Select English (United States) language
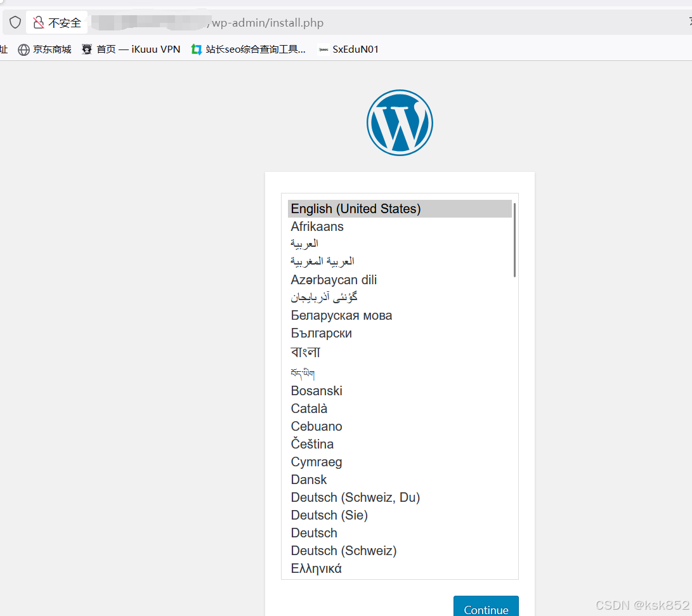This screenshot has height=616, width=692. tap(400, 209)
